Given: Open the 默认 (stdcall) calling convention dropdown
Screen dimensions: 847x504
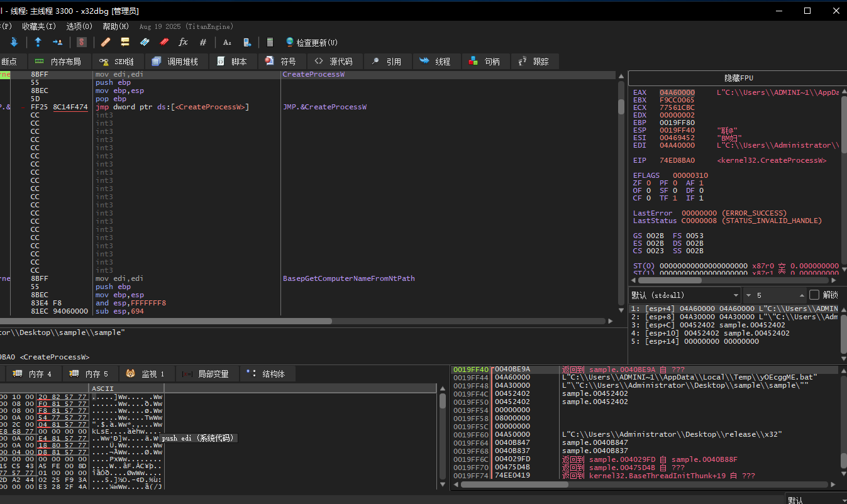Looking at the screenshot, I should 685,295.
